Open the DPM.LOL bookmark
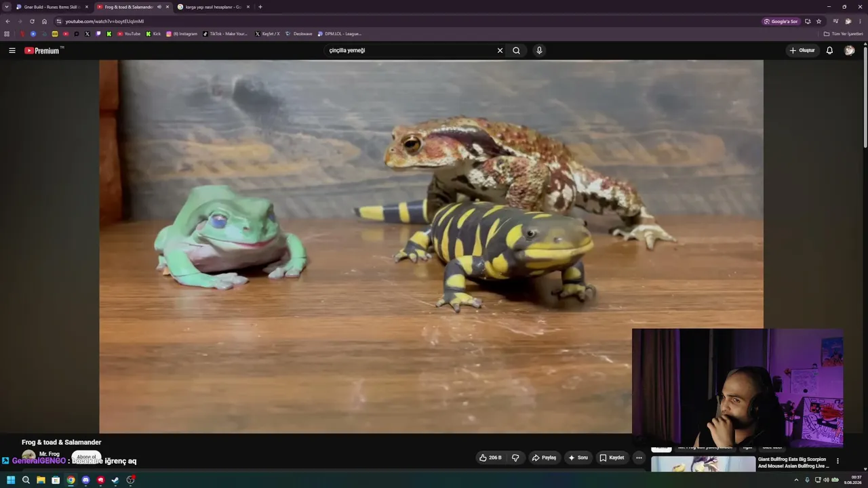The image size is (868, 488). tap(340, 33)
